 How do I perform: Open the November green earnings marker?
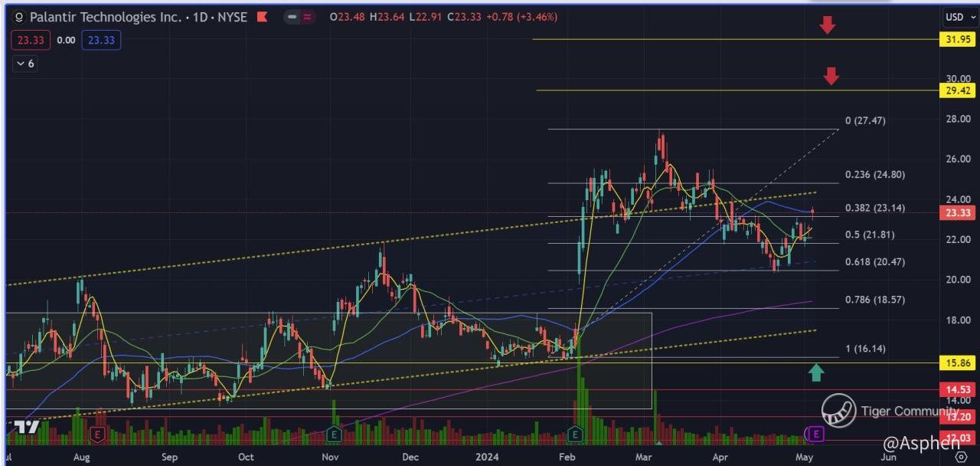pos(333,435)
